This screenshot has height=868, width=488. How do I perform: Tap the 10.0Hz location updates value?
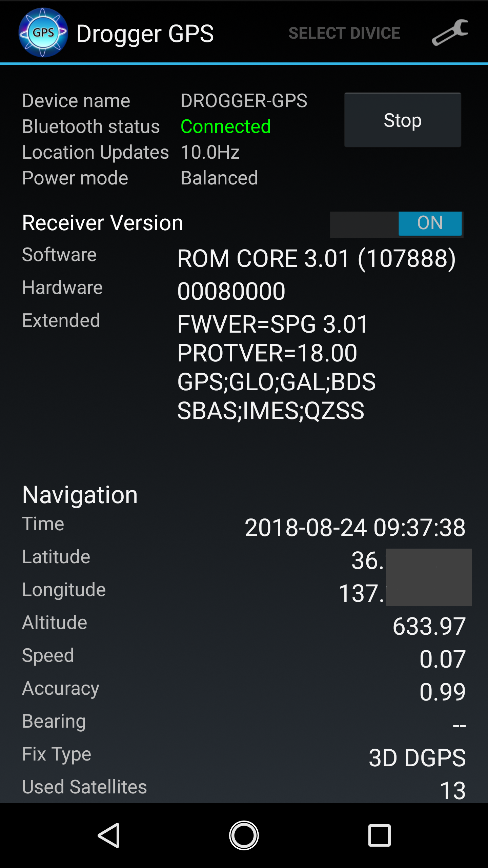tap(210, 152)
